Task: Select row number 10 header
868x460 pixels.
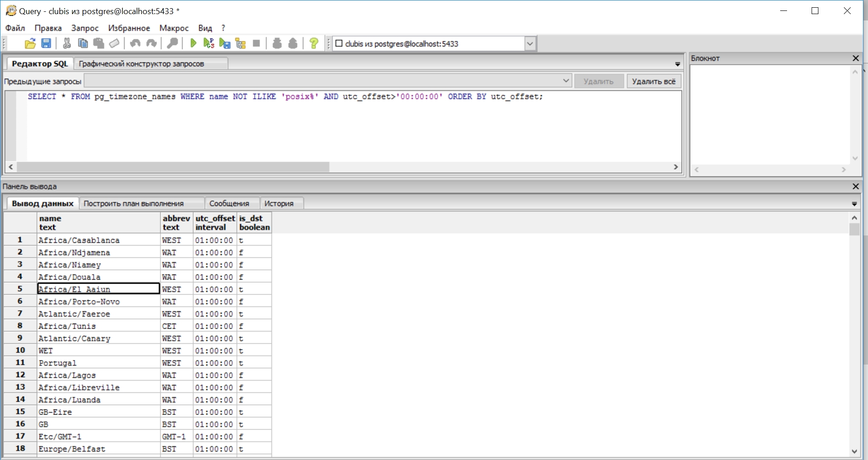Action: click(20, 350)
